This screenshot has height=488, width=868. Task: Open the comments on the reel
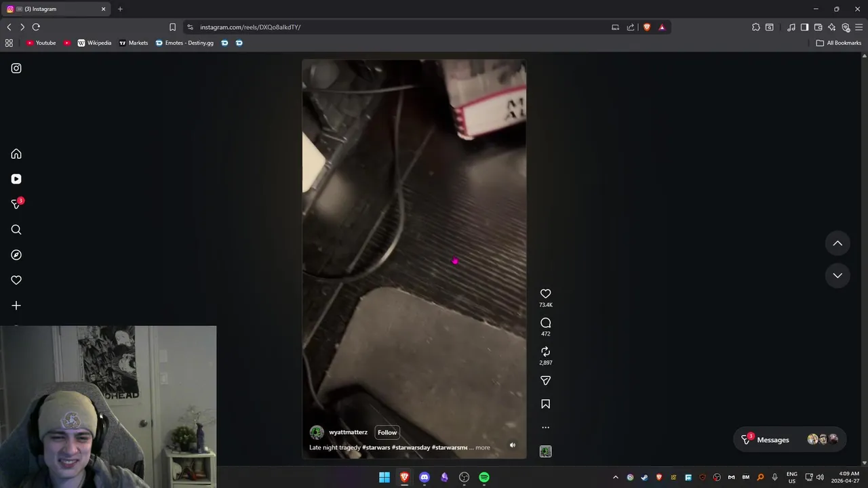tap(545, 323)
